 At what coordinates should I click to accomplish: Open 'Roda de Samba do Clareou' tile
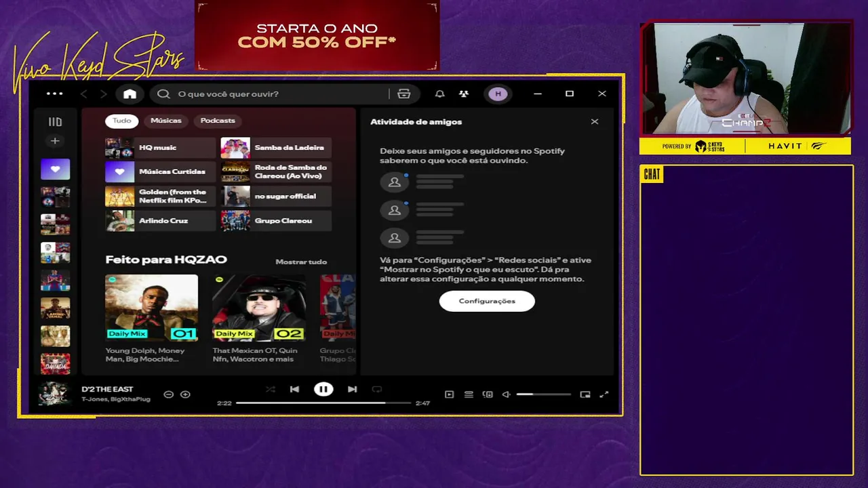click(x=276, y=172)
